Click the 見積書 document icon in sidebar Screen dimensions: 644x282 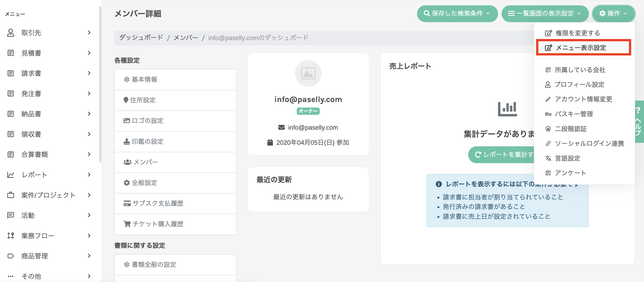click(x=10, y=53)
